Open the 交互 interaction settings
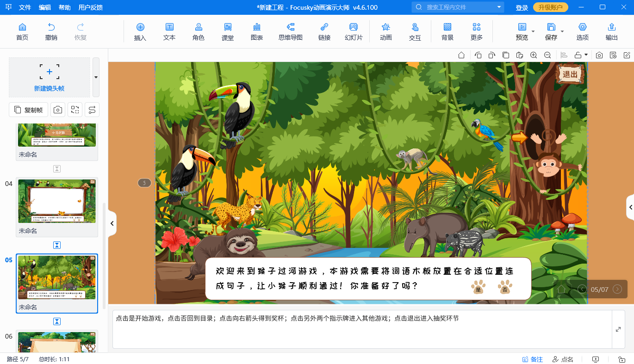 pos(415,31)
